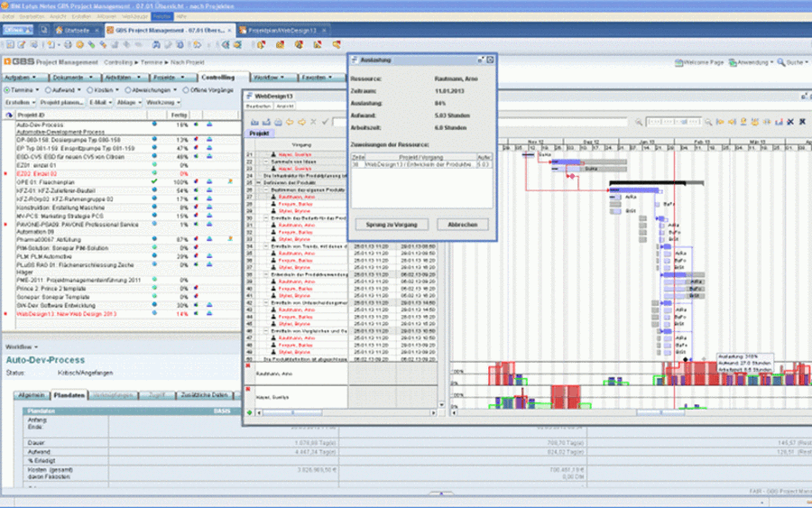Click the gray X cancel icon in Gantt toolbar
812x508 pixels.
tap(313, 122)
